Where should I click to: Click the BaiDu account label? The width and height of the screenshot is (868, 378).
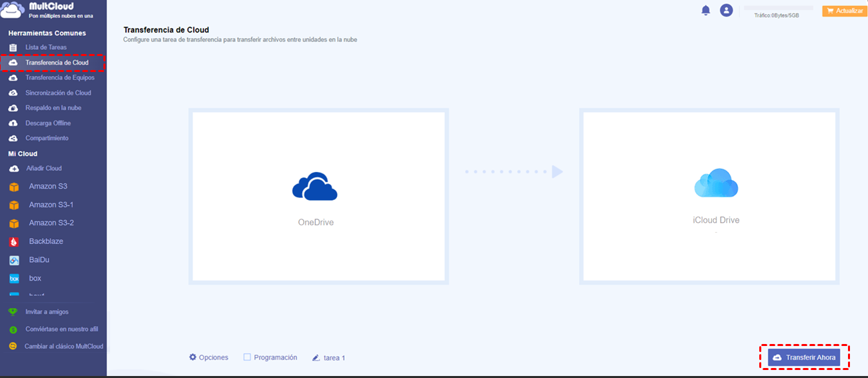39,260
